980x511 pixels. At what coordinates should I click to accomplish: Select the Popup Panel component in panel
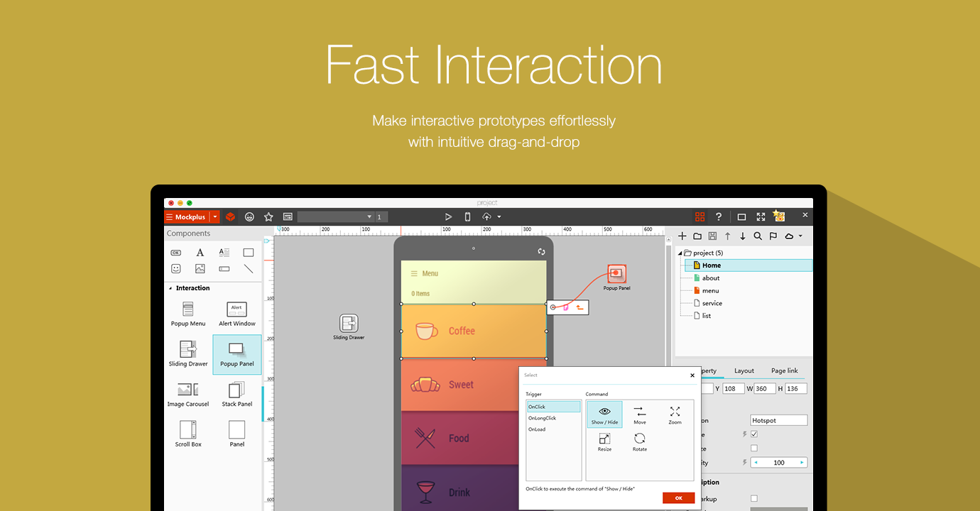[x=237, y=354]
